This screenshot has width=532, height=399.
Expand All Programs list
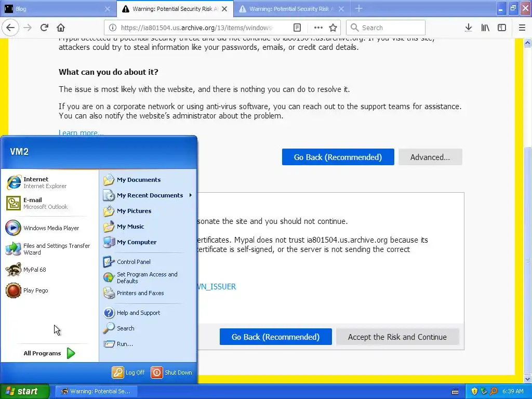(49, 353)
